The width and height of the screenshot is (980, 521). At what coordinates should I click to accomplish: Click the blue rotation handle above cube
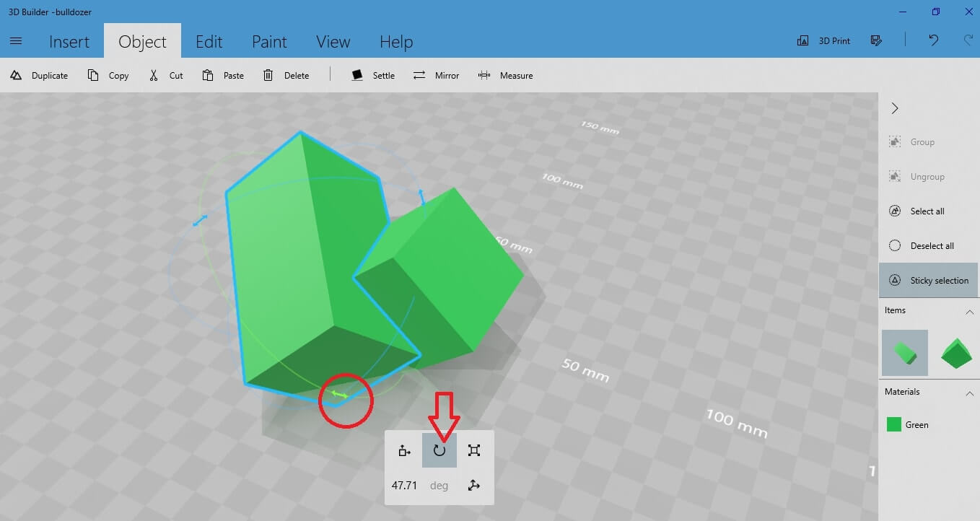pyautogui.click(x=422, y=197)
